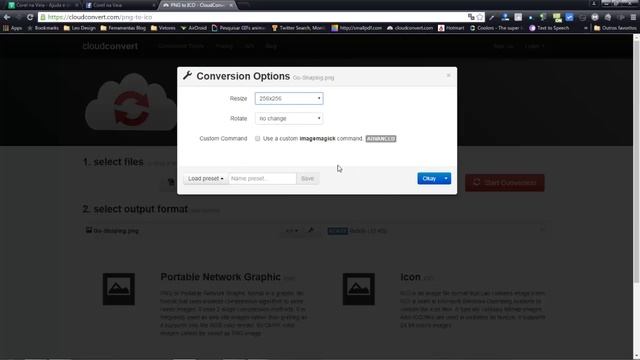Open the Ferramentas Blog bookmark folder
Viewport: 640px width, 360px height.
tap(123, 28)
